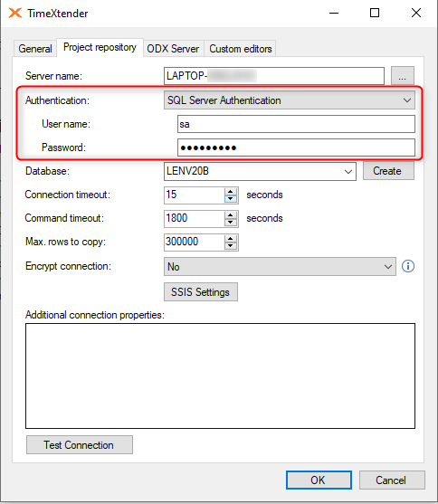Close the TimeXtender dialog
Image resolution: width=438 pixels, height=504 pixels.
coord(416,14)
